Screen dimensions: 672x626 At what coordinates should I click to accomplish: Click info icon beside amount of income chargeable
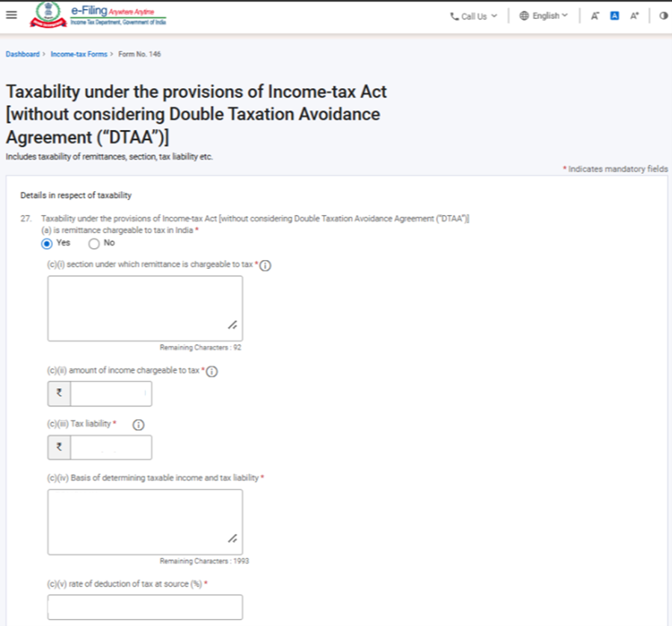(212, 371)
